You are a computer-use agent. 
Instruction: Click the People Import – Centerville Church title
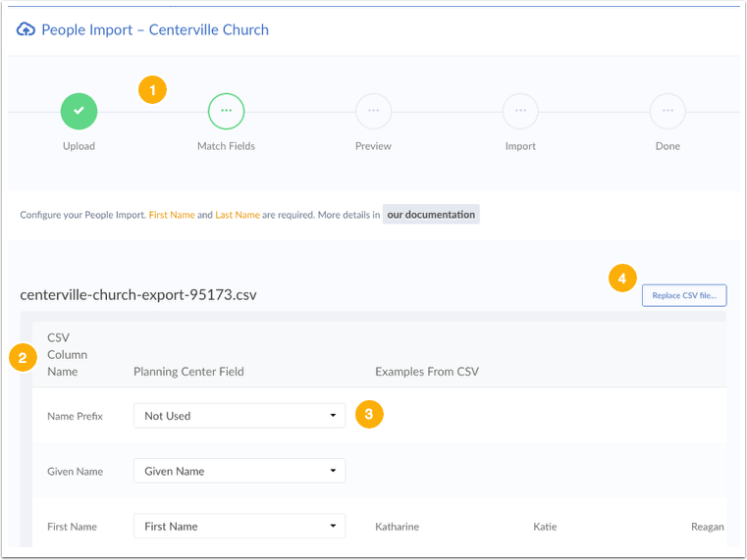click(155, 29)
